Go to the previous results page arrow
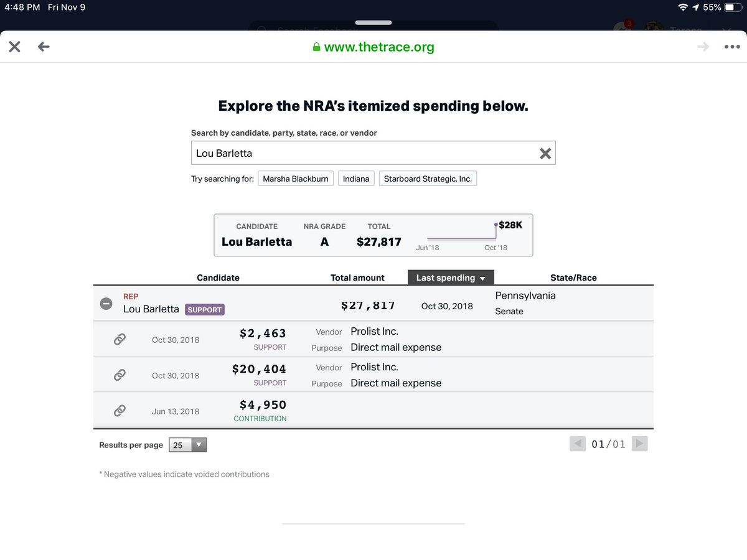 pos(578,444)
